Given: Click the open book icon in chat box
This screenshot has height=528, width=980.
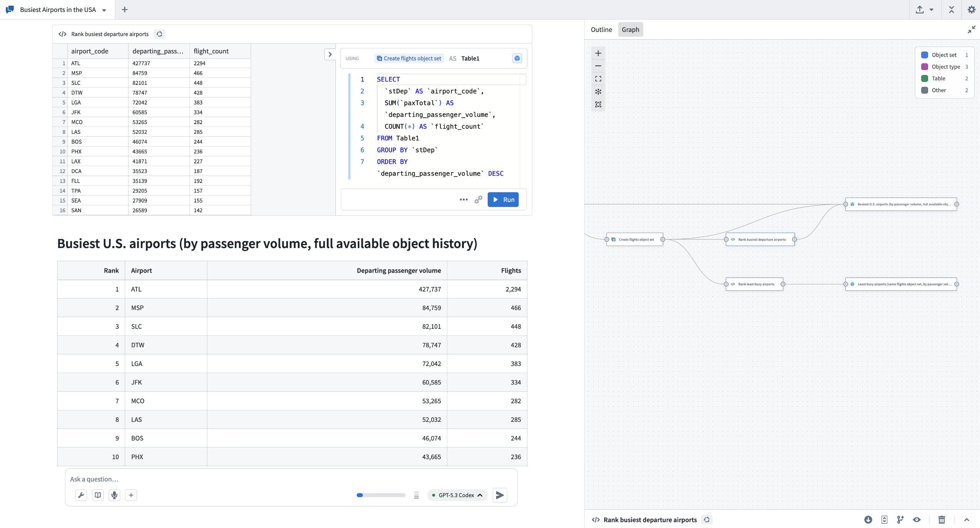Looking at the screenshot, I should (x=98, y=495).
